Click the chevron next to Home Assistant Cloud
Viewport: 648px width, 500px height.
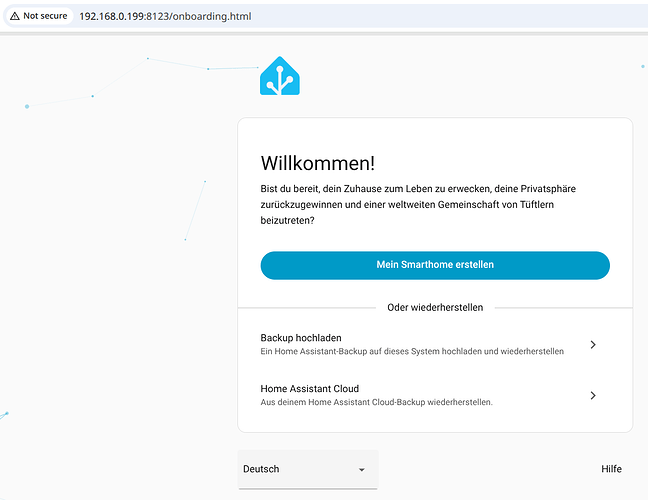coord(593,395)
